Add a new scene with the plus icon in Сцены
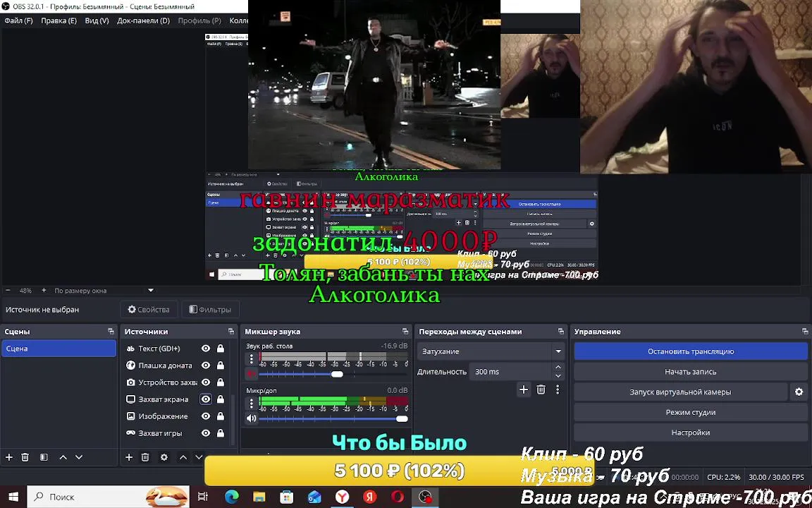The width and height of the screenshot is (812, 508). point(8,457)
